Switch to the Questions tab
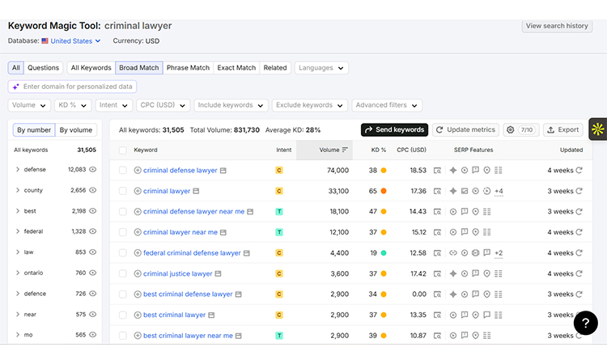The width and height of the screenshot is (607, 364). pyautogui.click(x=43, y=68)
